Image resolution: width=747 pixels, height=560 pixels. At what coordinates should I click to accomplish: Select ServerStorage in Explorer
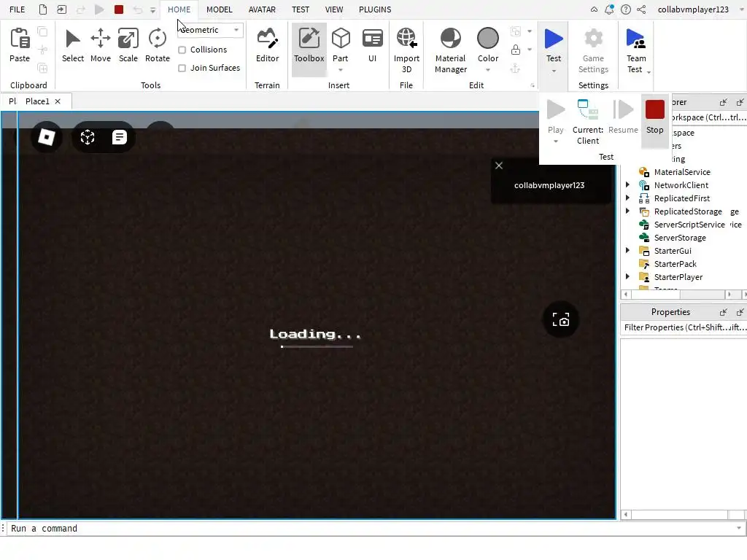coord(680,238)
